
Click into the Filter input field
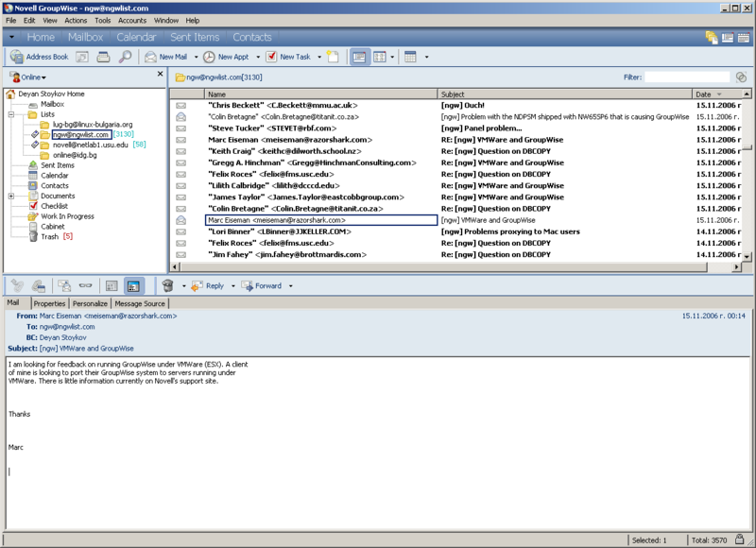tap(687, 77)
